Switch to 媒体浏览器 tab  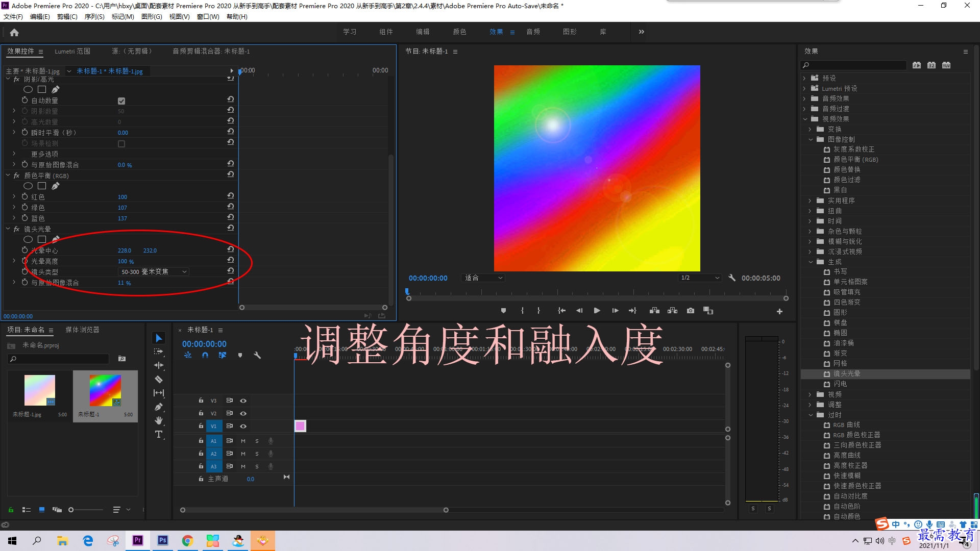click(x=82, y=330)
